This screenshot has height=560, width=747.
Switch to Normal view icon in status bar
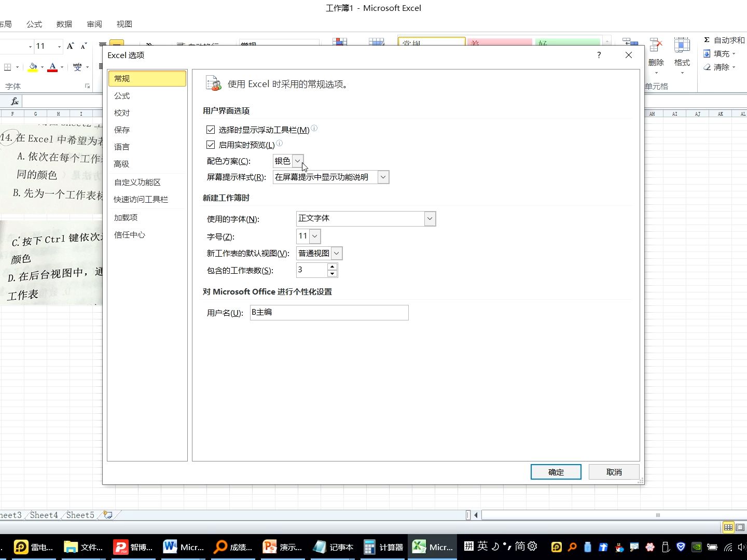coord(728,527)
